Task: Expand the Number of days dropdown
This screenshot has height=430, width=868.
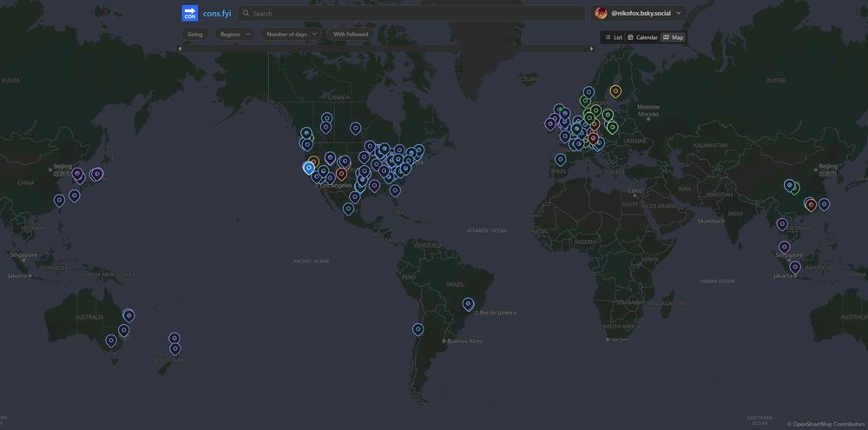Action: pyautogui.click(x=291, y=35)
